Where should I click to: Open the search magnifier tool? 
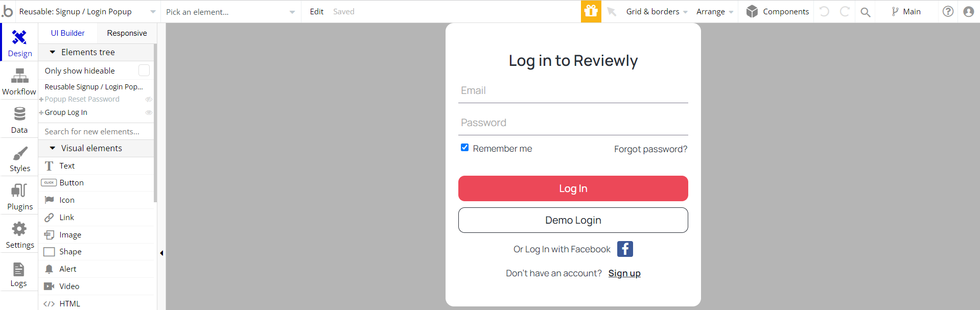865,12
